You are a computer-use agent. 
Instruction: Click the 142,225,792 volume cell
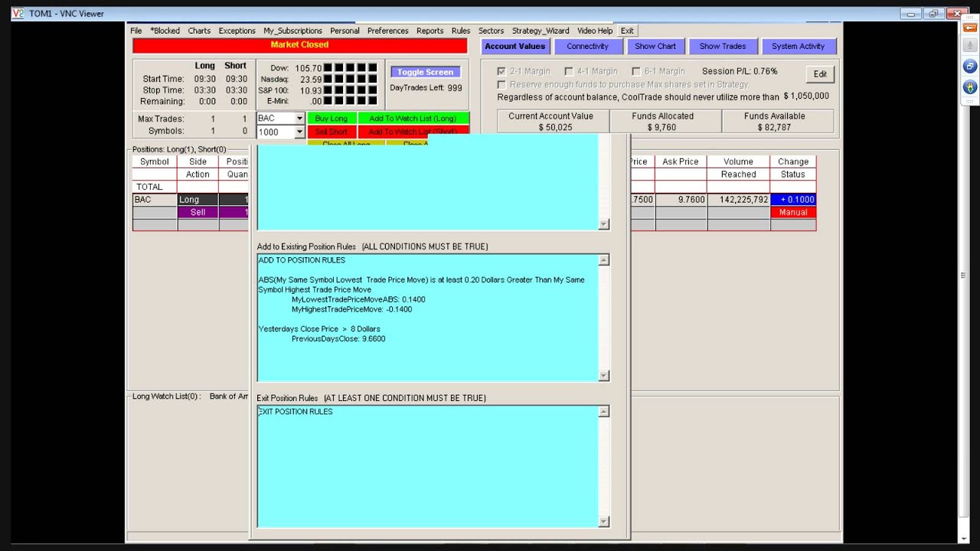coord(739,200)
